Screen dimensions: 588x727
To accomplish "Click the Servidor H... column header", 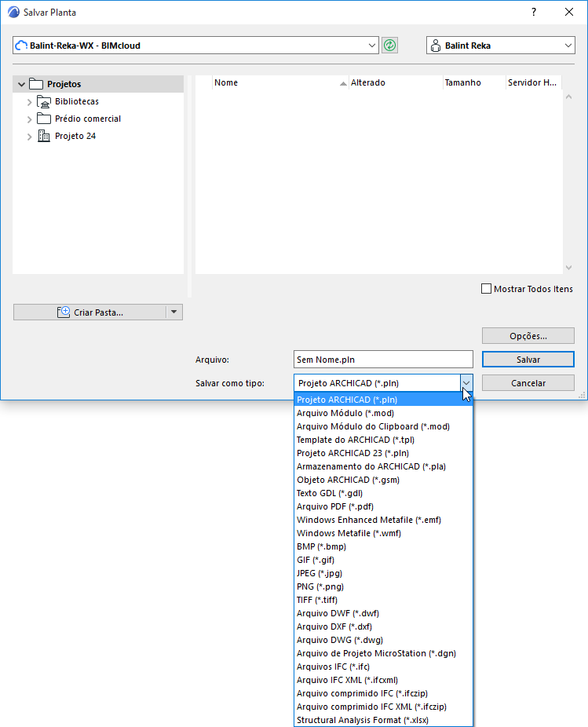I will (x=533, y=82).
